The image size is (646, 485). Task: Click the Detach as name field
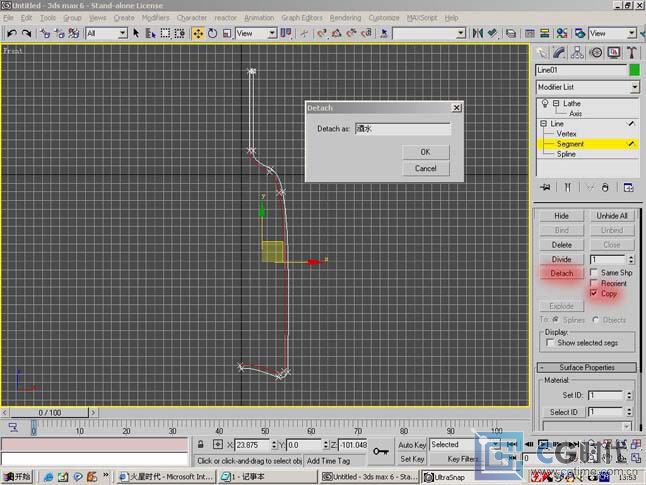click(403, 129)
